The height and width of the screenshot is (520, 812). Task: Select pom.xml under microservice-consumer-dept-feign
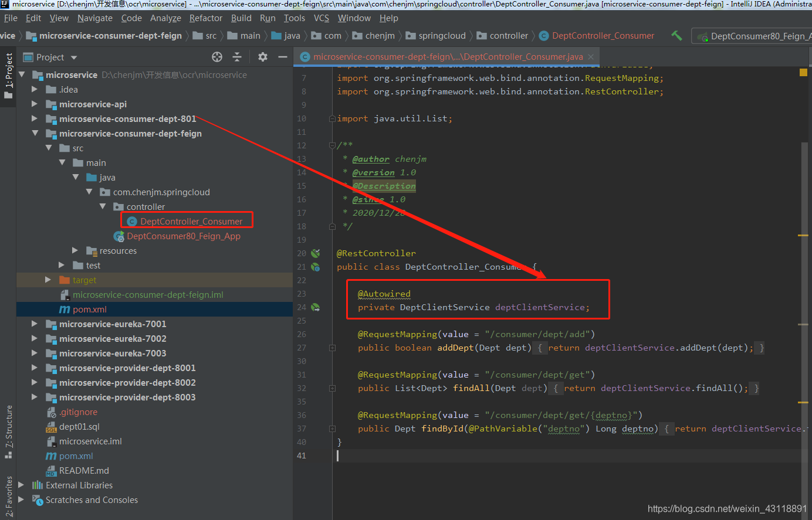90,310
